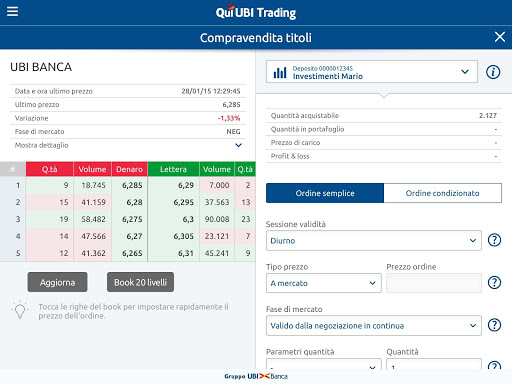Viewport: 512px width, 384px height.
Task: Open the A mercato price type dropdown
Action: 324,283
